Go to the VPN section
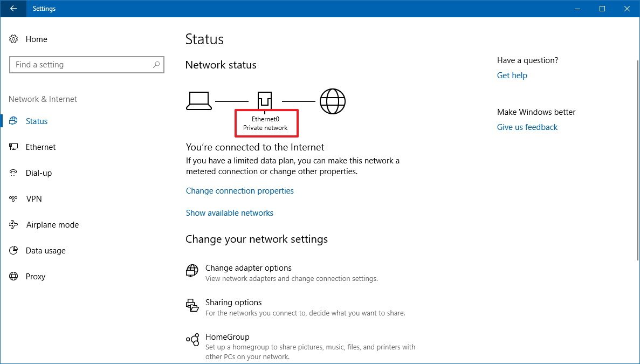640x364 pixels. tap(34, 199)
